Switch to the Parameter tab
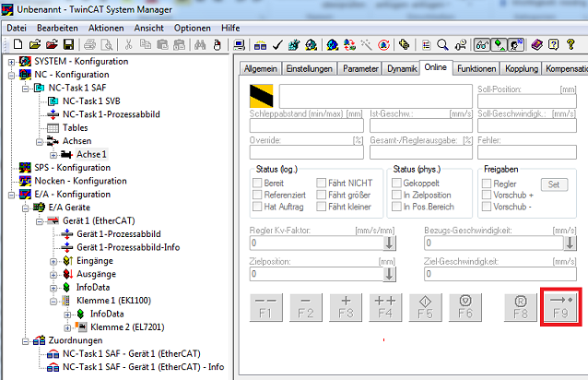Image resolution: width=588 pixels, height=380 pixels. pos(360,68)
